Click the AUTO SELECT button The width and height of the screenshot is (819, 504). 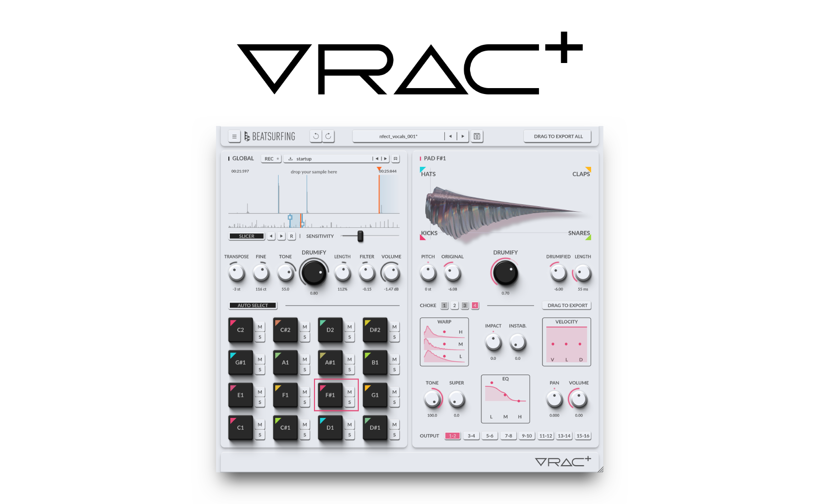pyautogui.click(x=253, y=306)
